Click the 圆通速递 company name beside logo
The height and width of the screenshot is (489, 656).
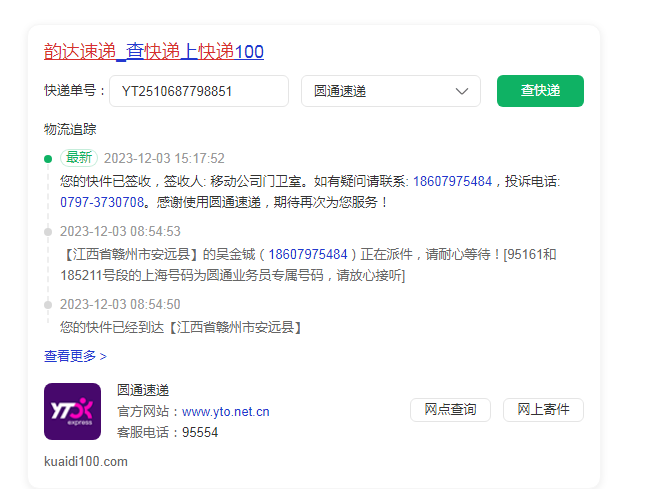tap(143, 390)
